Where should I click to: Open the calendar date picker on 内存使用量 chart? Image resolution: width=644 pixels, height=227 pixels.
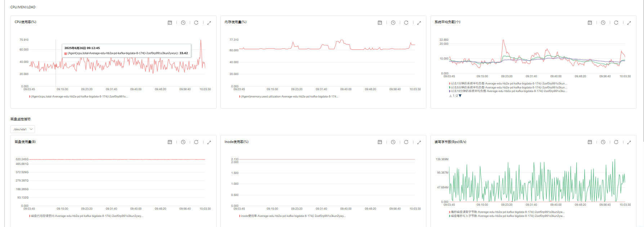point(380,23)
